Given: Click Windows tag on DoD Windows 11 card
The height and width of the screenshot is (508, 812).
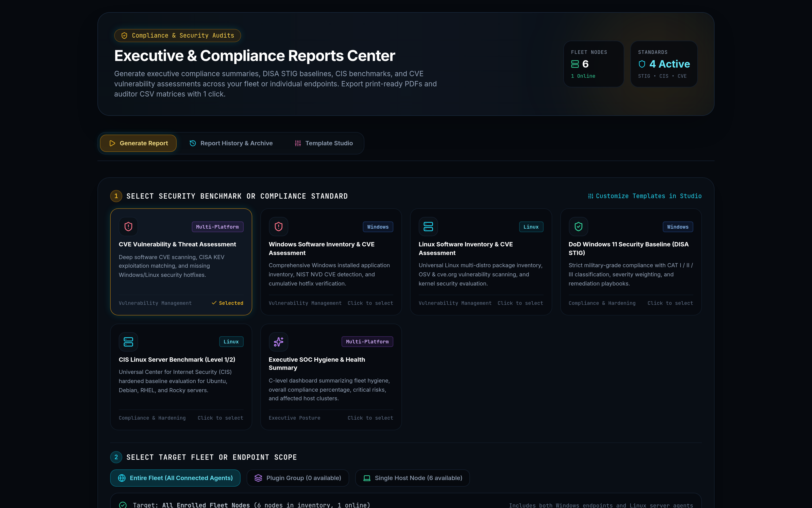Looking at the screenshot, I should click(678, 227).
